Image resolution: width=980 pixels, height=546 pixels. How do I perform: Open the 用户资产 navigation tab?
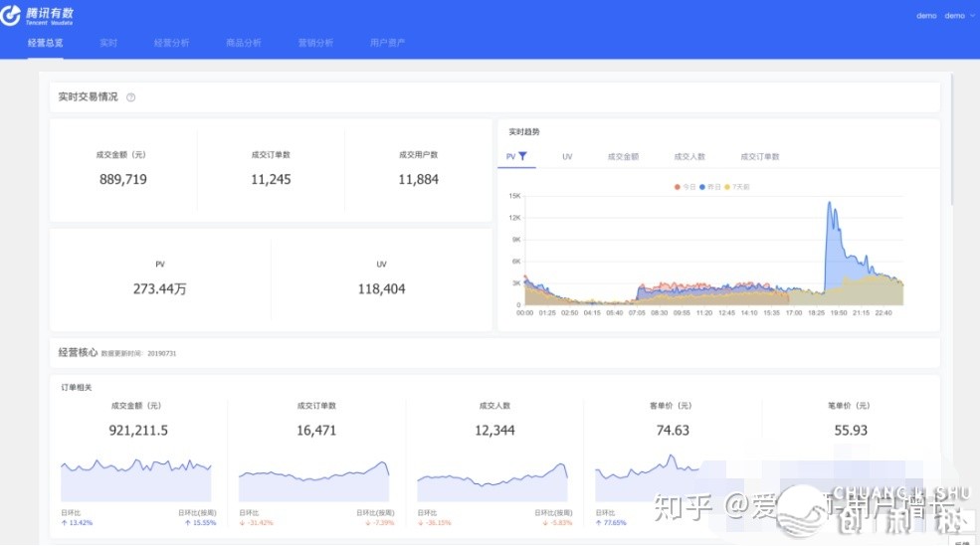click(x=387, y=43)
